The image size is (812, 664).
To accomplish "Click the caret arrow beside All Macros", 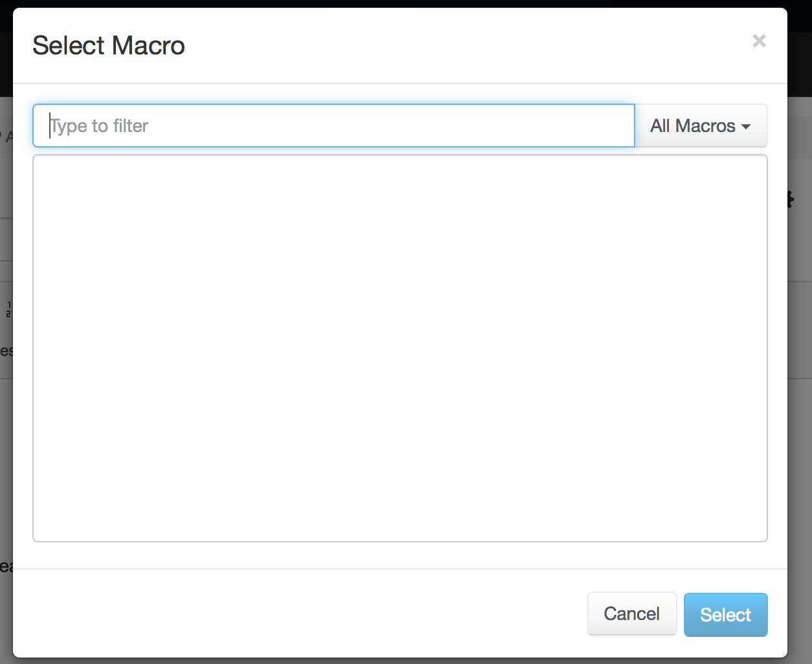I will 746,126.
